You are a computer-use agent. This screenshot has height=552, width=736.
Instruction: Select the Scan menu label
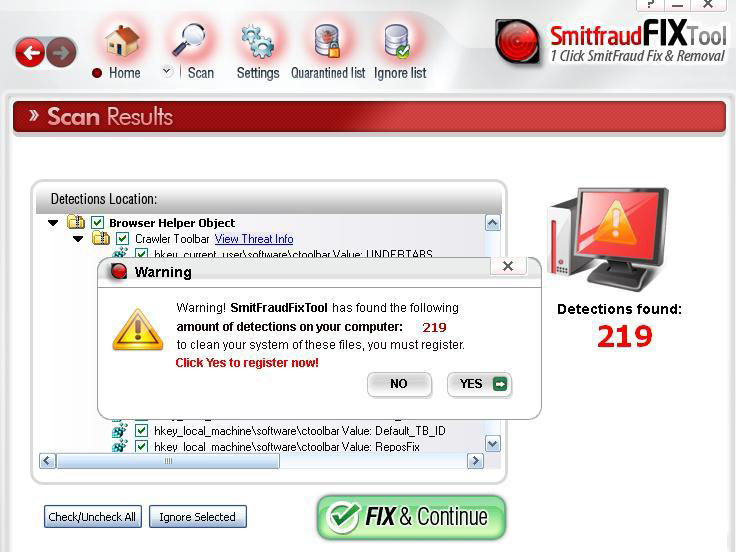[200, 73]
